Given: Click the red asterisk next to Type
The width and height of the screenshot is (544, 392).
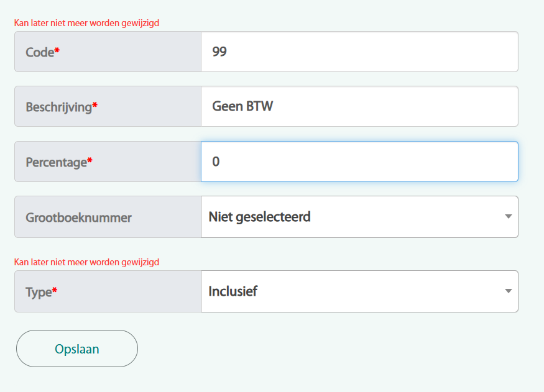Looking at the screenshot, I should click(55, 289).
